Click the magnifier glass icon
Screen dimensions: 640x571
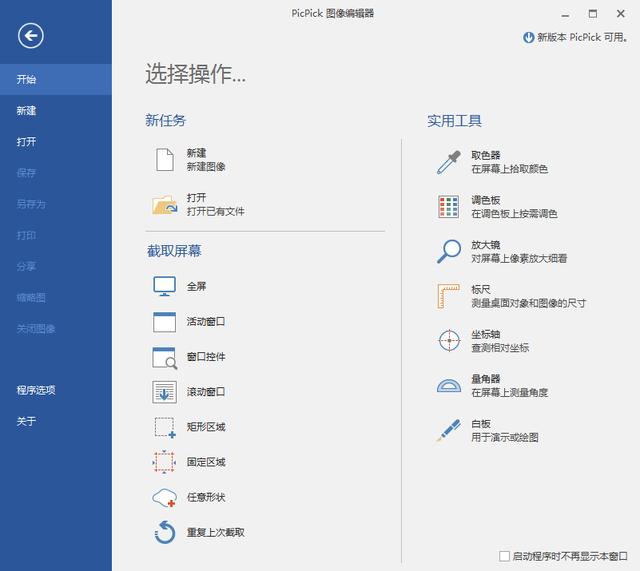[449, 251]
